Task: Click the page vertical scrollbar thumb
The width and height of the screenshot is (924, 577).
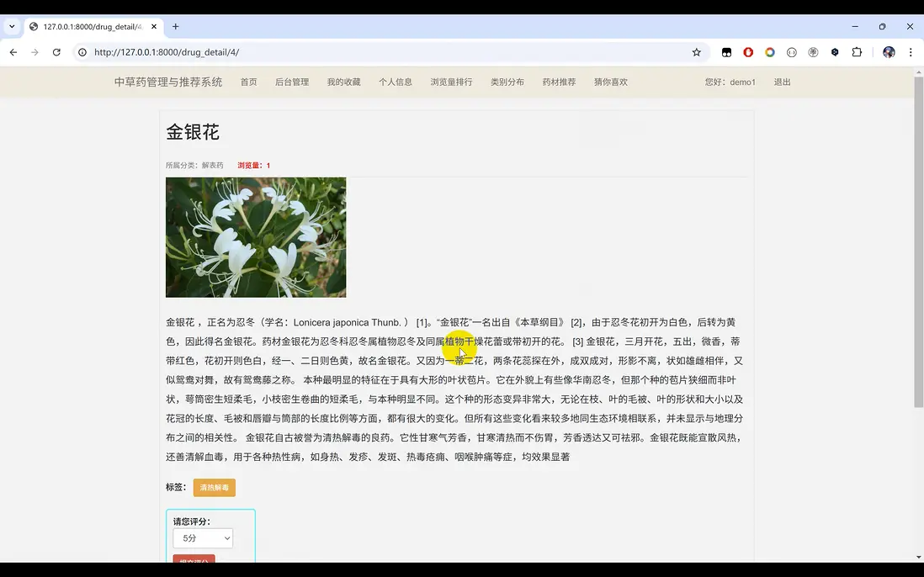Action: click(x=919, y=241)
